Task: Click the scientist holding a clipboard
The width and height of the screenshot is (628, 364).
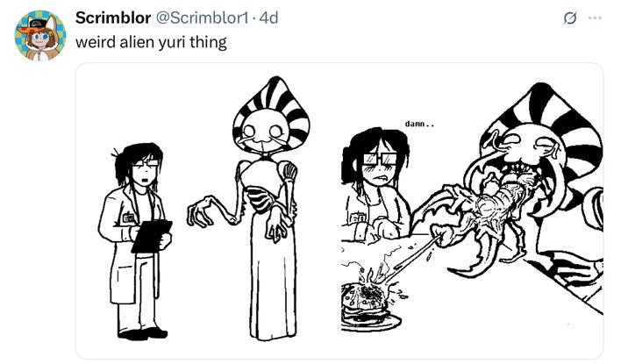Action: coord(135,241)
